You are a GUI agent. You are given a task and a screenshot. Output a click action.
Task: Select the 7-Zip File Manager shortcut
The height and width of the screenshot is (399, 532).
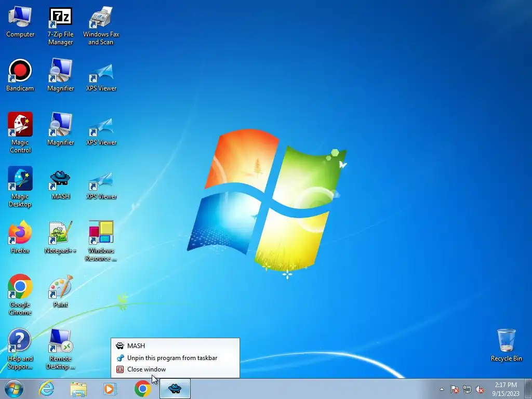point(60,26)
